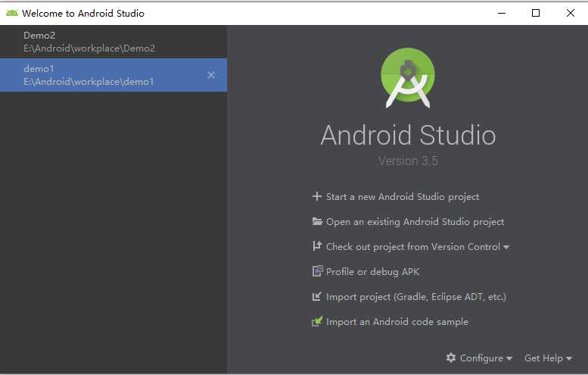This screenshot has width=588, height=375.
Task: Click the plus icon for new project
Action: point(317,196)
